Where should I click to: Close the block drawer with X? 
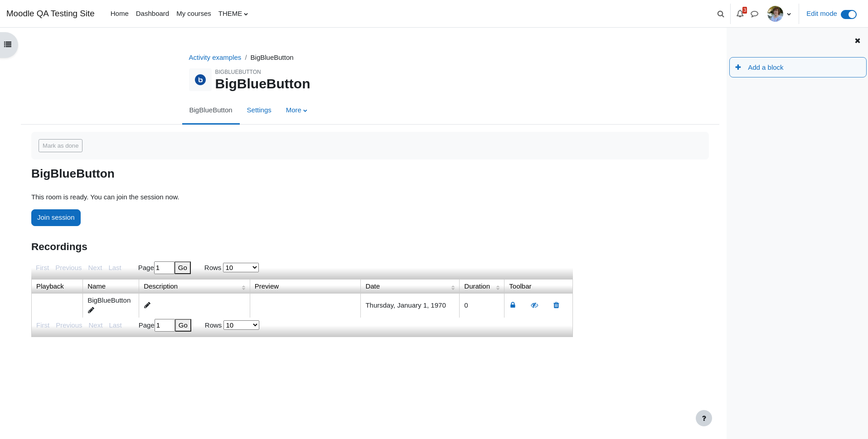coord(858,41)
